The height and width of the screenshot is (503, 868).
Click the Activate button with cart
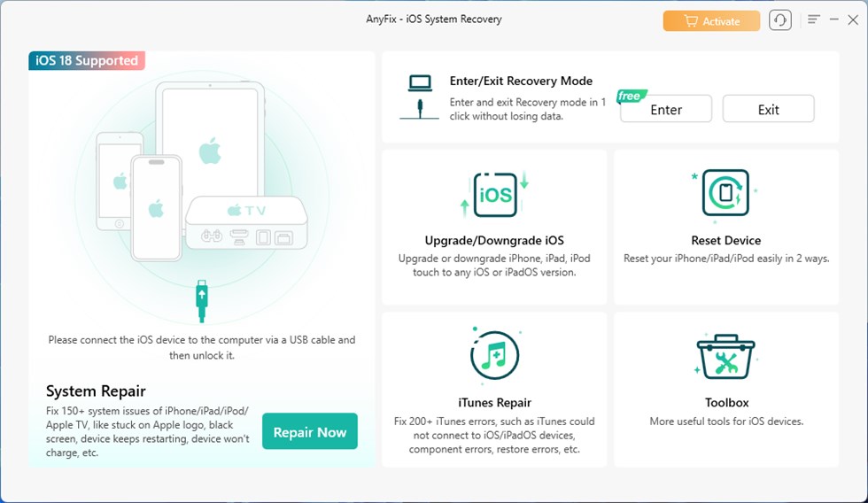coord(712,21)
